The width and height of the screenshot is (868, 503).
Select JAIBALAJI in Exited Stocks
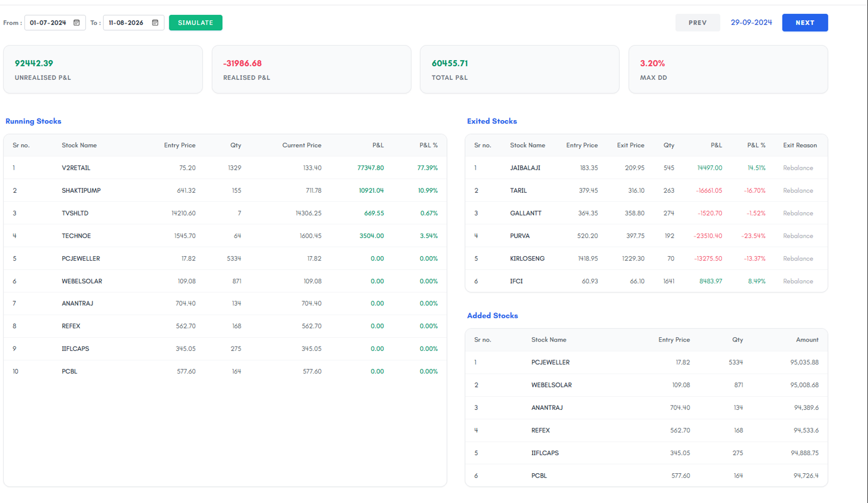click(x=525, y=168)
